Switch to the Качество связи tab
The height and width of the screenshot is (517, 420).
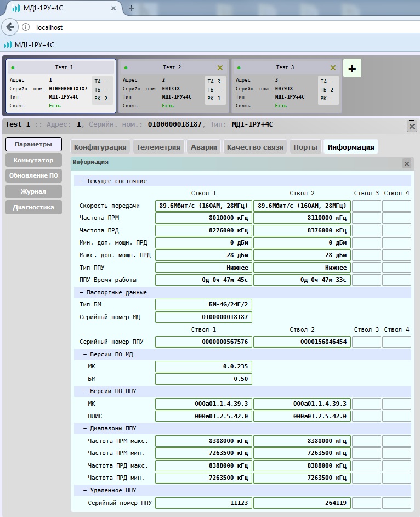click(x=255, y=147)
